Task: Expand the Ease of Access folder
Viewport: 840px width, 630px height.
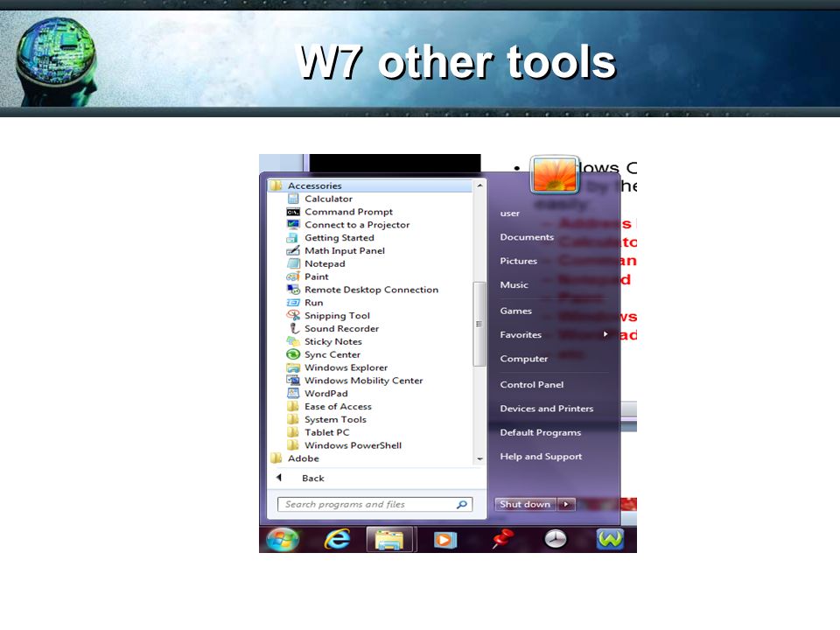Action: coord(329,407)
